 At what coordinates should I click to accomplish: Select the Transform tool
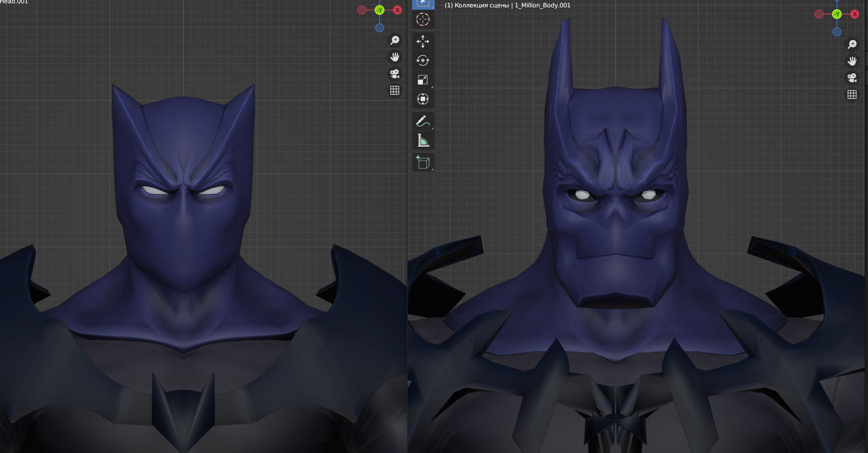(423, 99)
